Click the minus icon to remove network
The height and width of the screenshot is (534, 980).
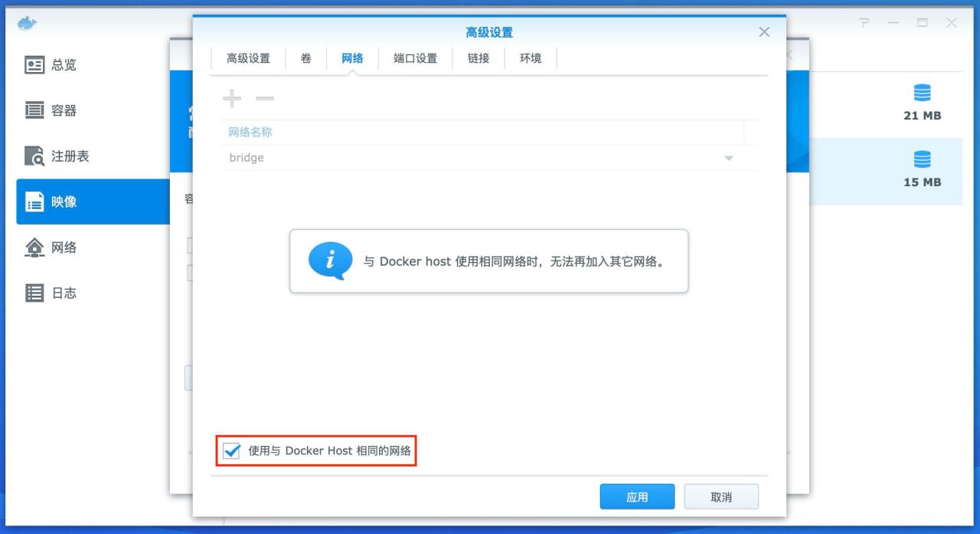(x=264, y=98)
